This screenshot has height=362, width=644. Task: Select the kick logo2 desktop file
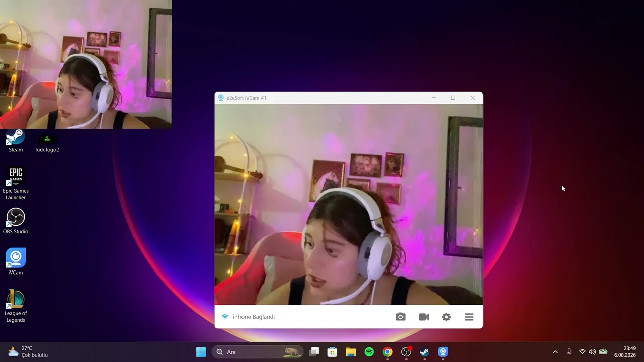point(47,142)
